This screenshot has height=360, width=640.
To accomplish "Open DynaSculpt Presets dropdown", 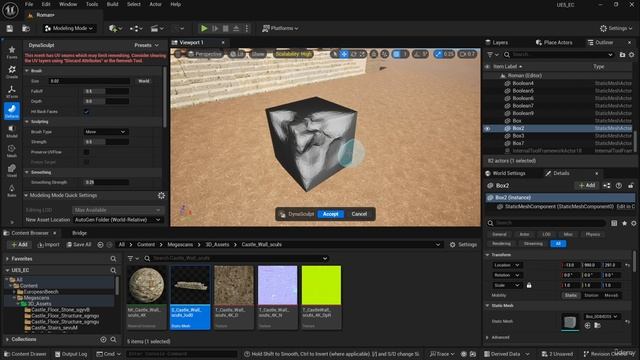I will (x=146, y=45).
